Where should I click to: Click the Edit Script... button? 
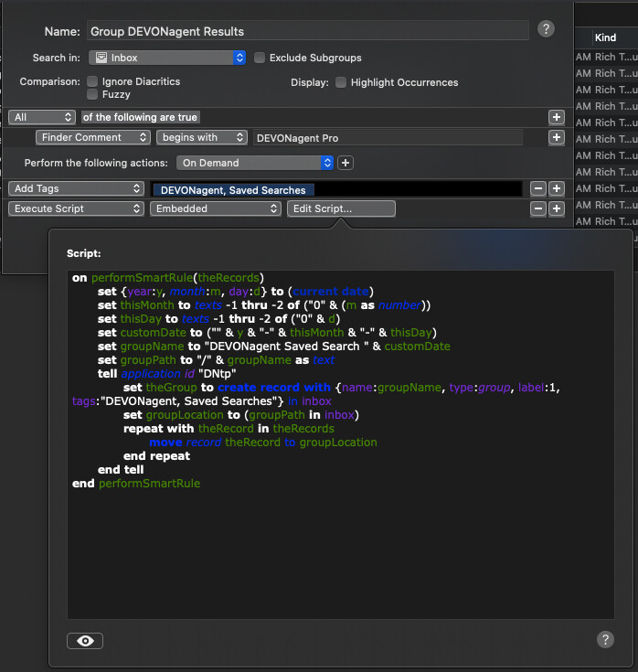point(341,208)
